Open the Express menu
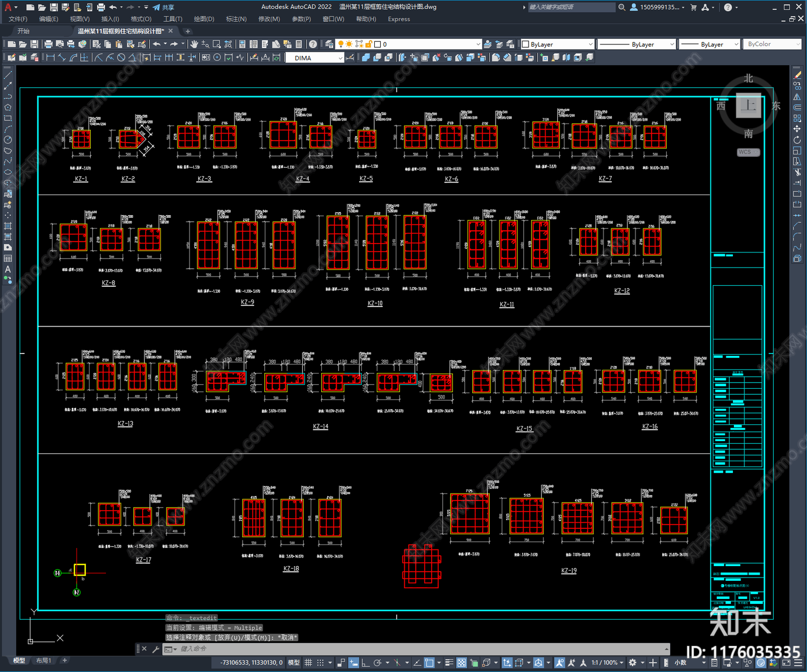The width and height of the screenshot is (807, 672). point(399,19)
